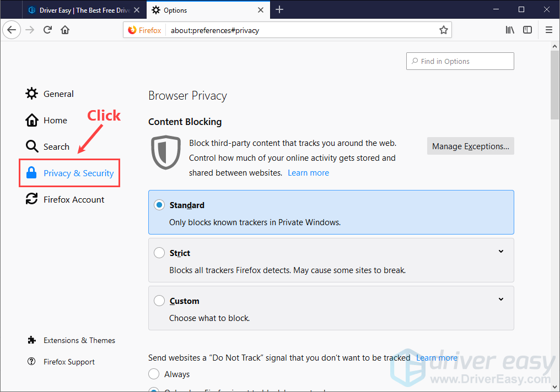
Task: Click the Library icon in the toolbar
Action: pos(510,30)
